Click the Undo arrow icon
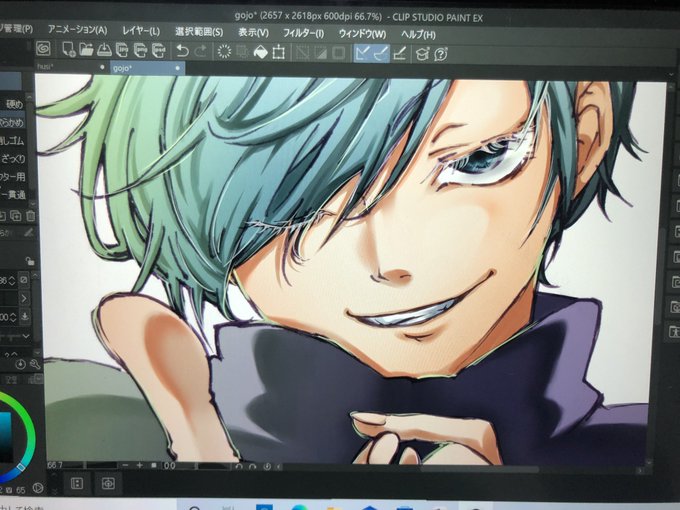This screenshot has height=510, width=680. click(183, 51)
